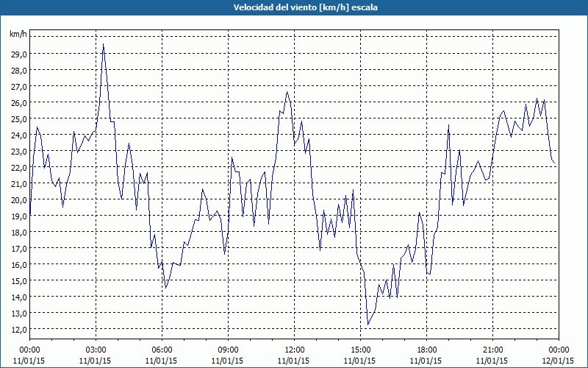The image size is (588, 368).
Task: Select the "09:00" time label
Action: tap(228, 350)
